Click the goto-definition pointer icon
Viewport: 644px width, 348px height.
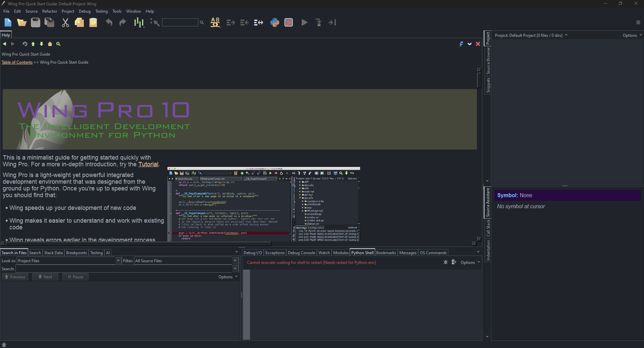point(155,22)
